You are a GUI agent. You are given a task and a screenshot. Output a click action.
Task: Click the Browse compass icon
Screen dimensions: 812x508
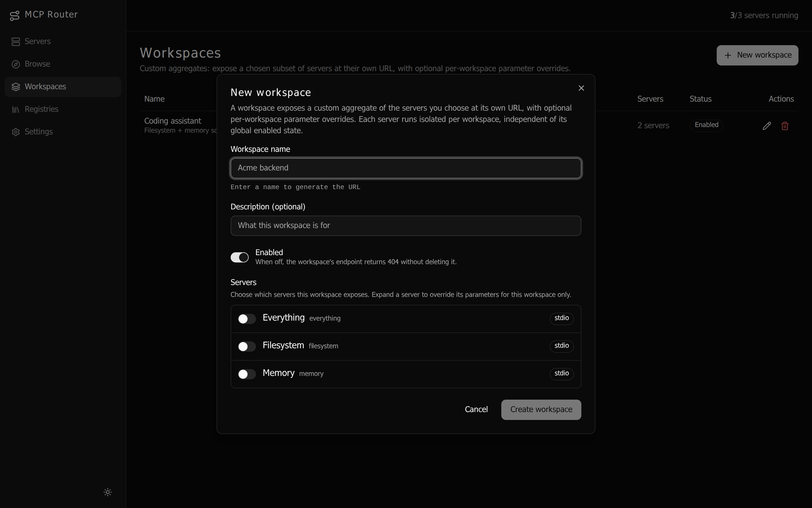(16, 64)
